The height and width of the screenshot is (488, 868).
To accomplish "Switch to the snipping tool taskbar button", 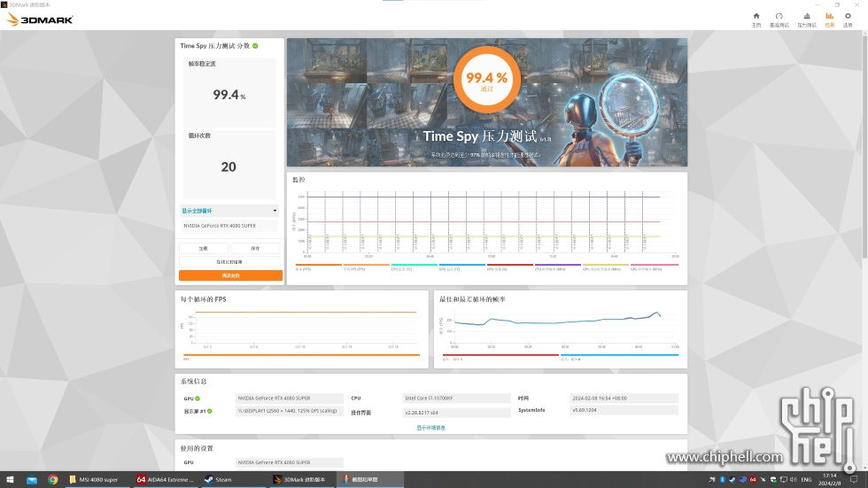I will click(x=370, y=480).
